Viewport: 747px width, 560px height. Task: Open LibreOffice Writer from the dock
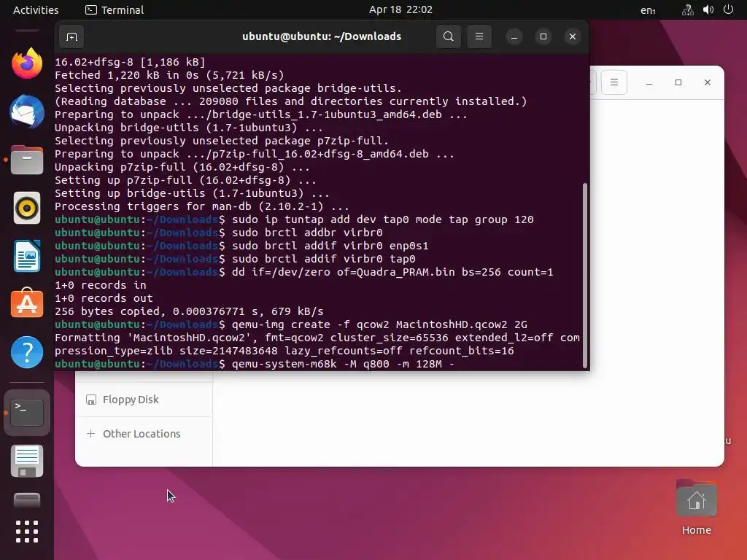coord(27,256)
